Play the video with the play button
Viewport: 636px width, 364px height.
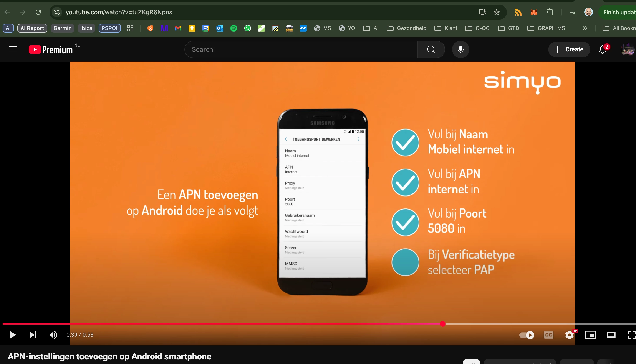12,335
